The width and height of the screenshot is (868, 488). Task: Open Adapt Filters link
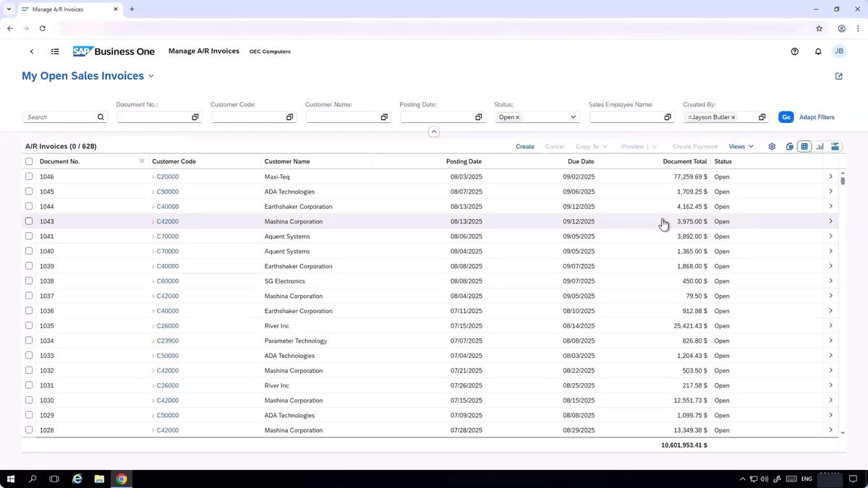pyautogui.click(x=817, y=117)
